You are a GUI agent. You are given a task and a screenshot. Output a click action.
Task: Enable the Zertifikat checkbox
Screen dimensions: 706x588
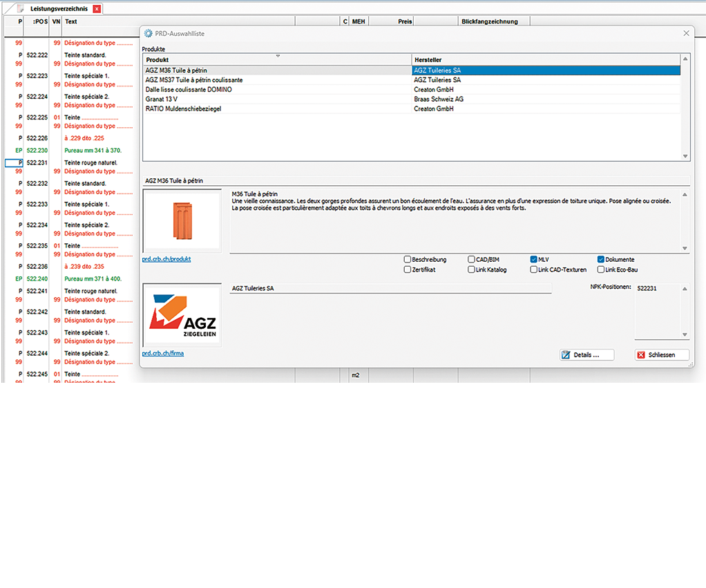coord(408,269)
